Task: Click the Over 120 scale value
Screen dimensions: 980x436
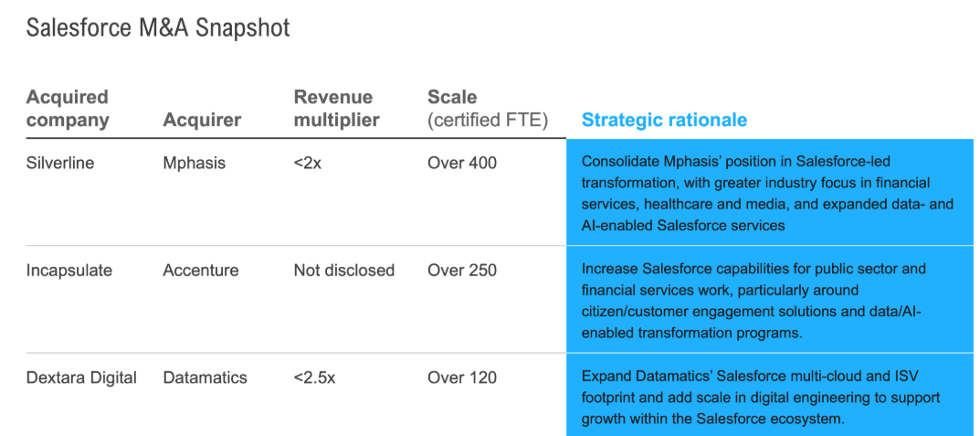Action: pyautogui.click(x=462, y=378)
